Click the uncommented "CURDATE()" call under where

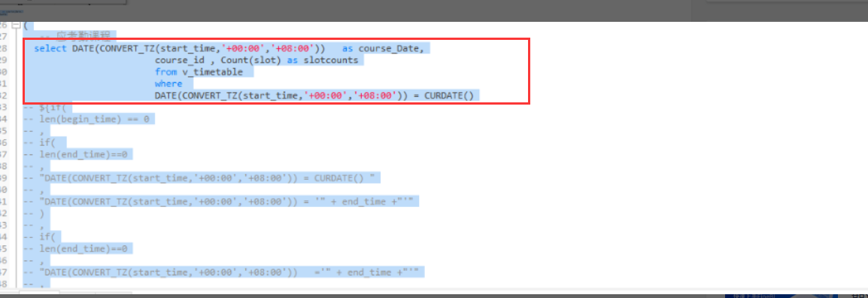click(x=449, y=96)
